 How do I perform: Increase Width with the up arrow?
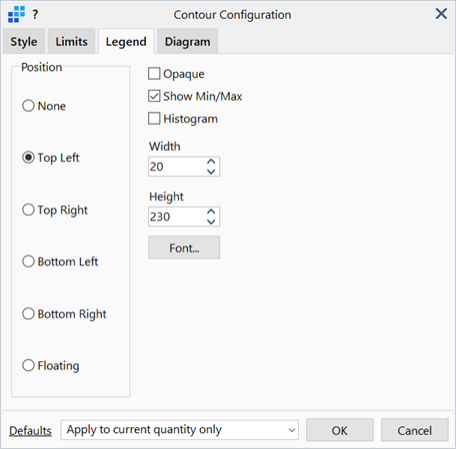click(211, 162)
